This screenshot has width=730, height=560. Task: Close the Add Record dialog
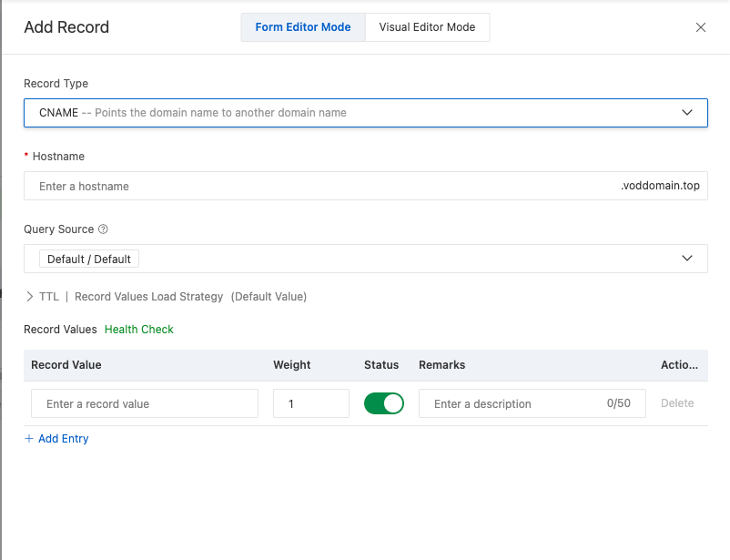tap(701, 27)
